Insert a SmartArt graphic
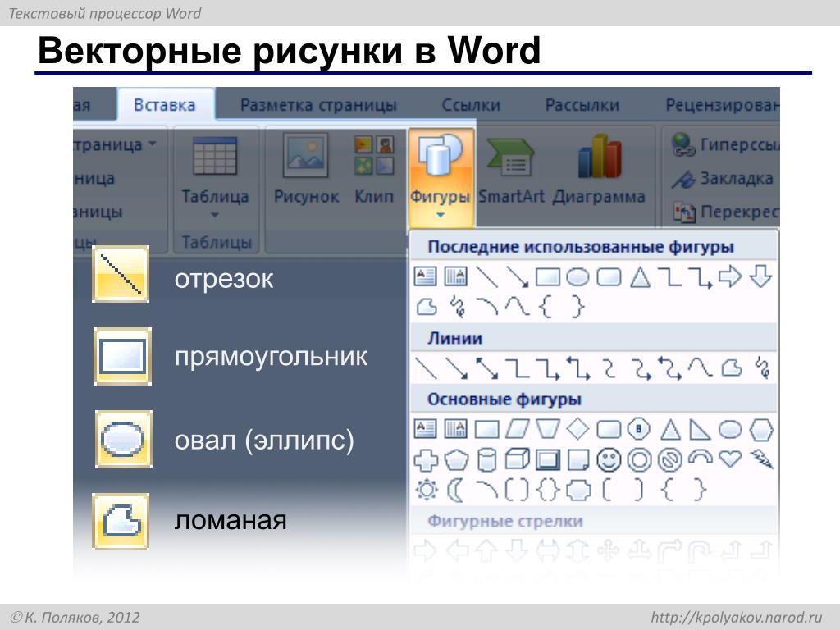 coord(510,170)
